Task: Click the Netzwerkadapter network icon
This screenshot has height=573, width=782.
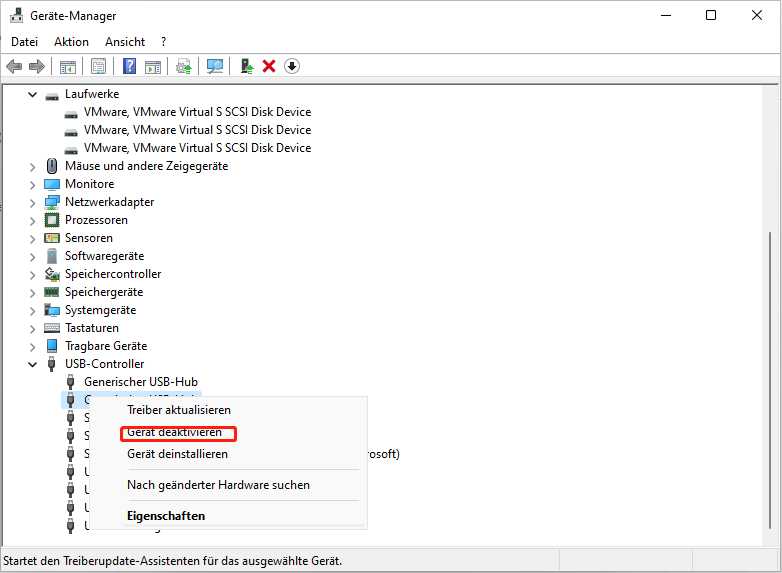Action: coord(52,202)
